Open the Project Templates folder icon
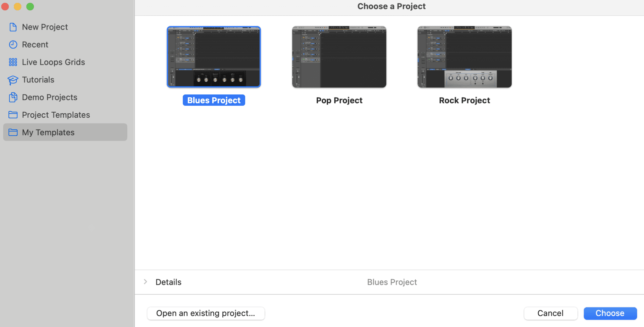This screenshot has height=327, width=644. pos(13,115)
